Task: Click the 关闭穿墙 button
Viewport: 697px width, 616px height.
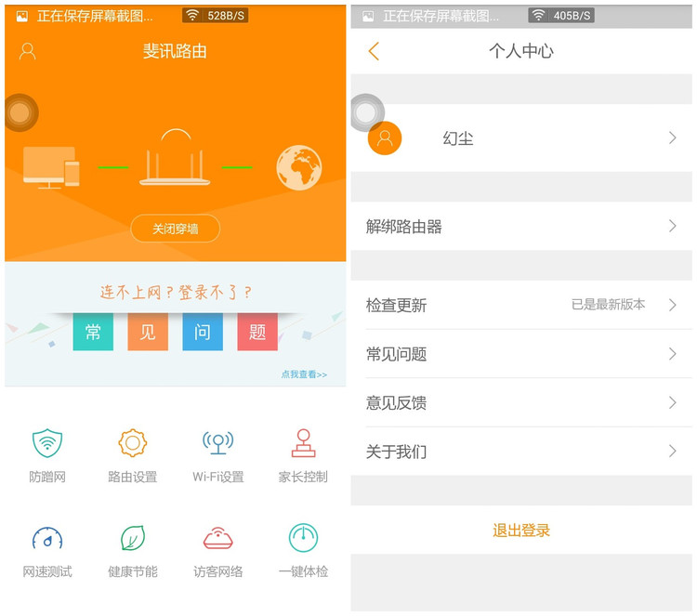Action: coord(175,229)
